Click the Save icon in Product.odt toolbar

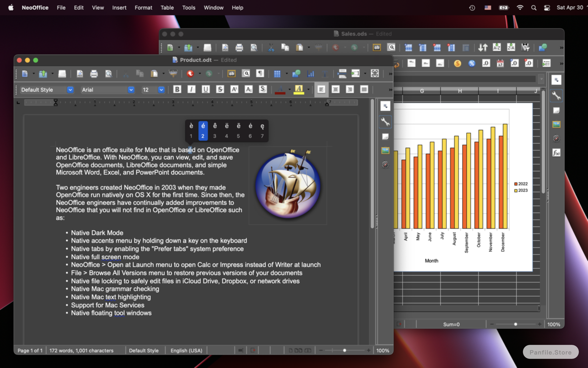pyautogui.click(x=62, y=73)
